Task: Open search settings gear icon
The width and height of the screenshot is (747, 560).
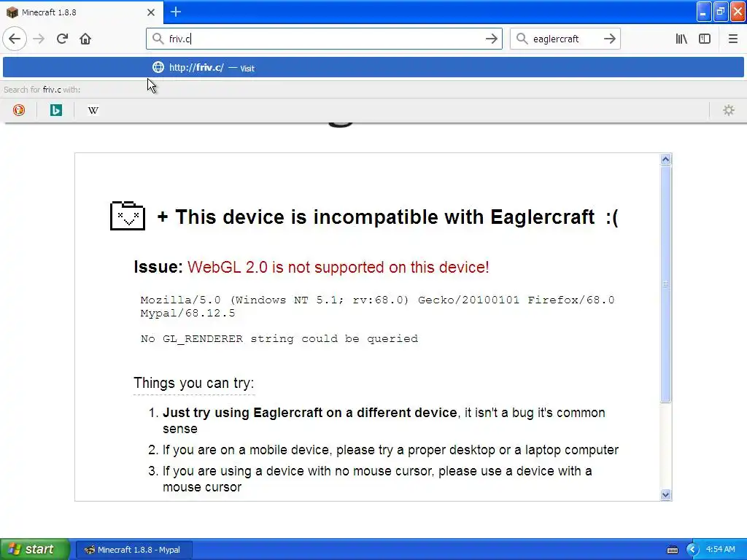Action: (x=729, y=111)
